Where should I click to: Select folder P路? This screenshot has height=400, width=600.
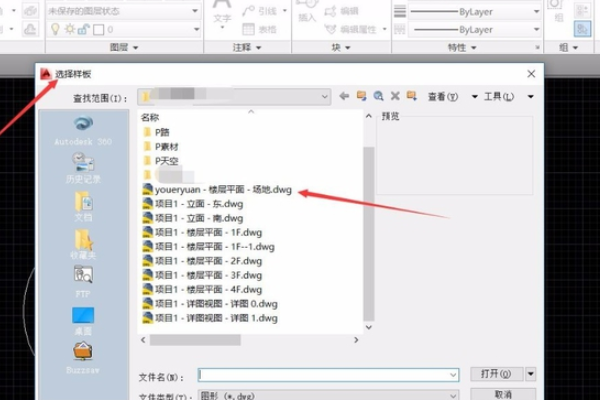(x=156, y=132)
